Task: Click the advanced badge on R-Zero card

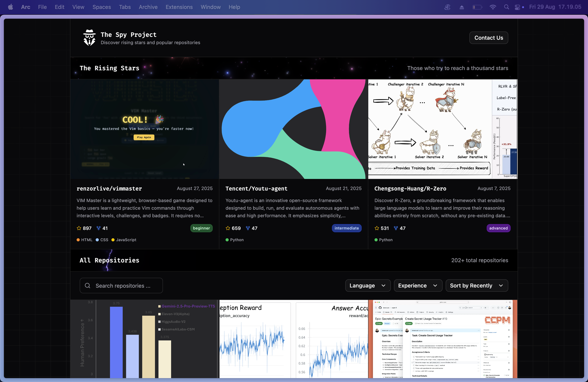Action: click(x=498, y=228)
